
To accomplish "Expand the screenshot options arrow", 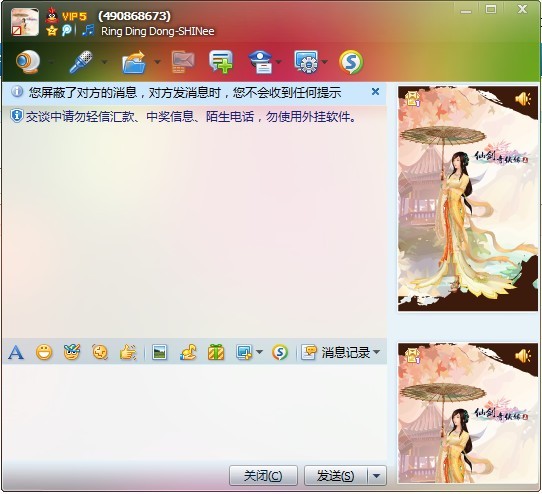I will pos(260,352).
